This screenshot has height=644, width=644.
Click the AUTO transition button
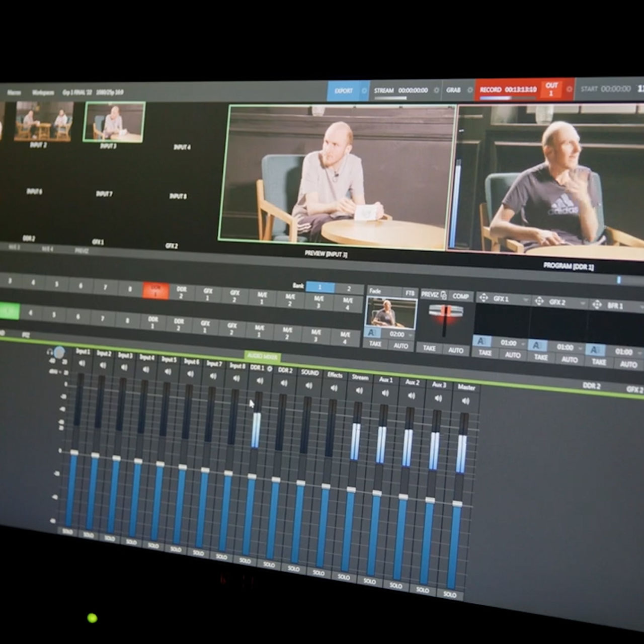coord(401,345)
